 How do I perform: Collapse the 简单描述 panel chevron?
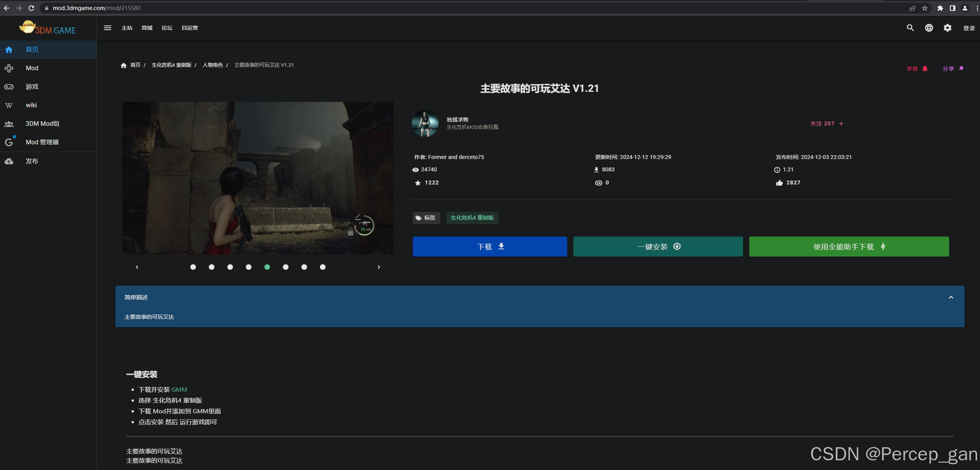(x=951, y=298)
